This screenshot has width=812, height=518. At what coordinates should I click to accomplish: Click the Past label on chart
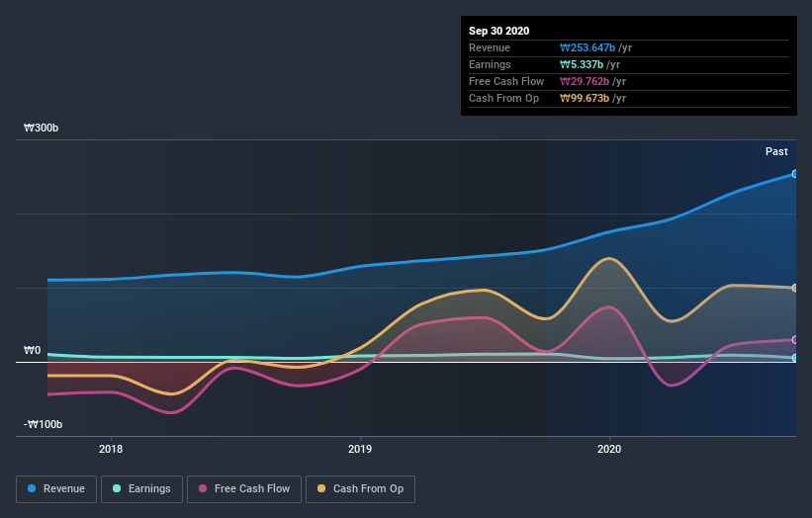(x=776, y=151)
